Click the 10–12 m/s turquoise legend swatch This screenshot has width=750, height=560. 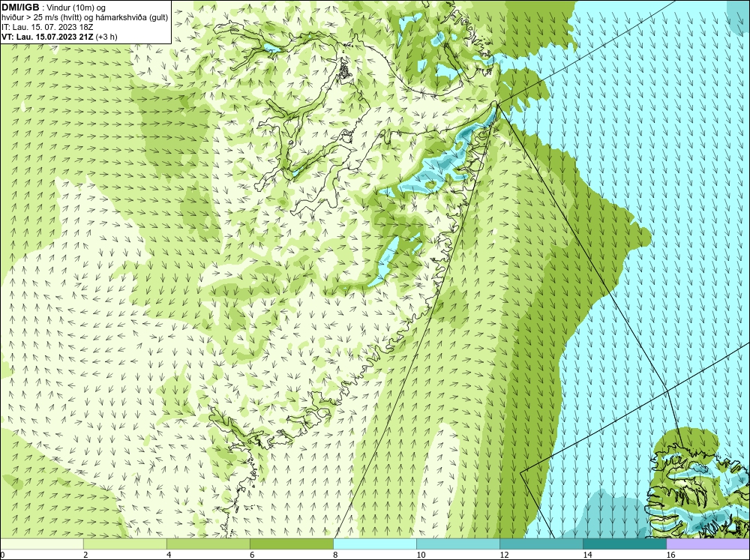pos(458,544)
